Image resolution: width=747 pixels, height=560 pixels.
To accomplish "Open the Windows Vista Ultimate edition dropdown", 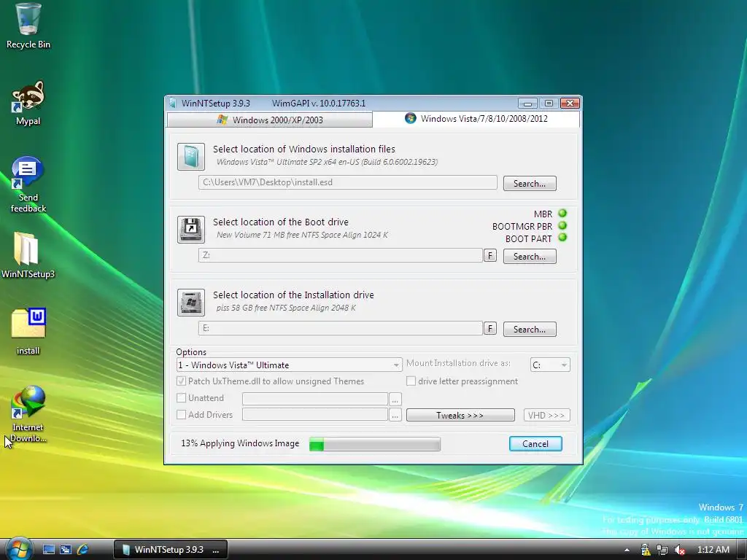I will pyautogui.click(x=289, y=365).
